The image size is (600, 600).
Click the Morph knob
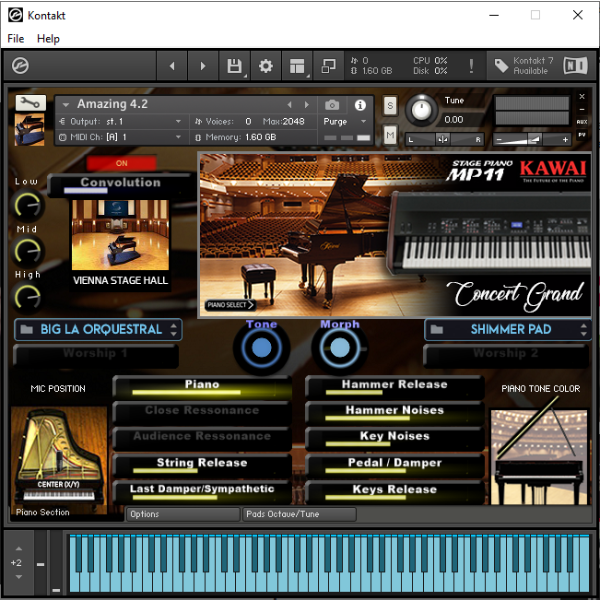339,348
